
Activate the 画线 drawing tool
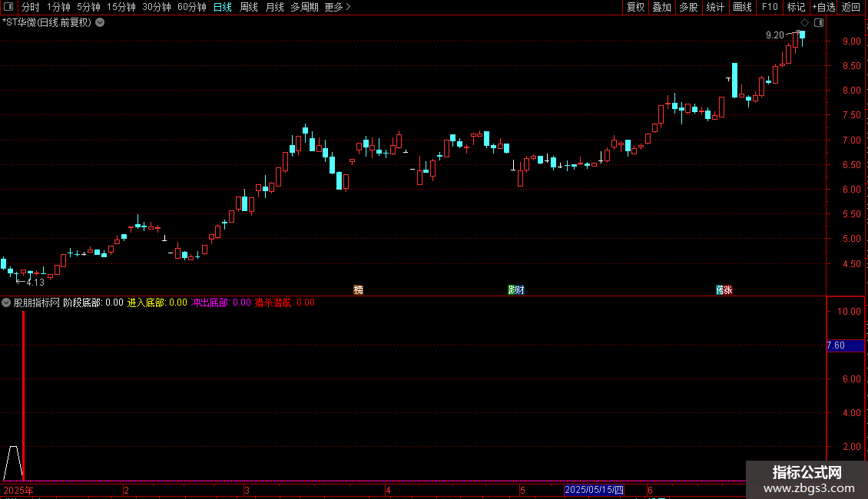coord(742,7)
